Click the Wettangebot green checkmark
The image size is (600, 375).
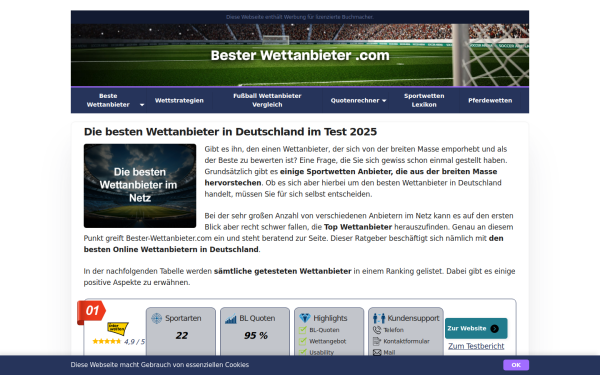[303, 341]
